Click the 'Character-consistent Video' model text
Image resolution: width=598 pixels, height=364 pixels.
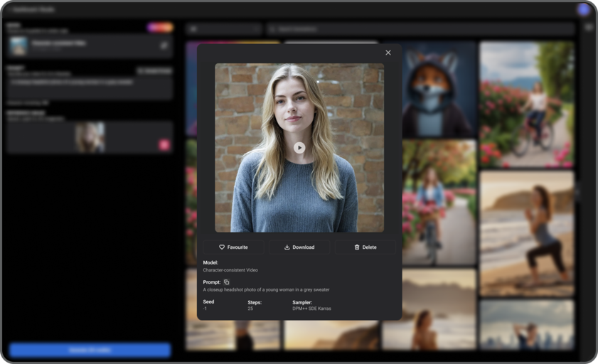click(x=230, y=270)
